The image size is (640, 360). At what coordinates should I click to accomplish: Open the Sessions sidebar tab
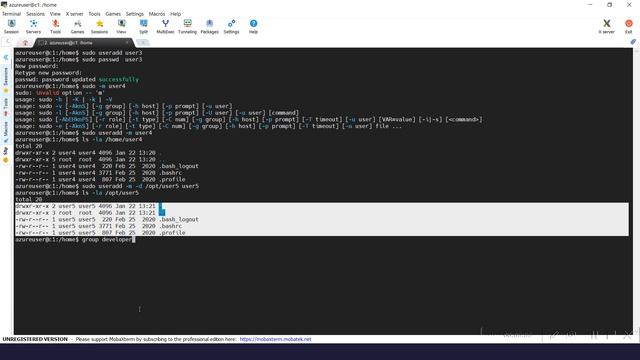[x=6, y=80]
